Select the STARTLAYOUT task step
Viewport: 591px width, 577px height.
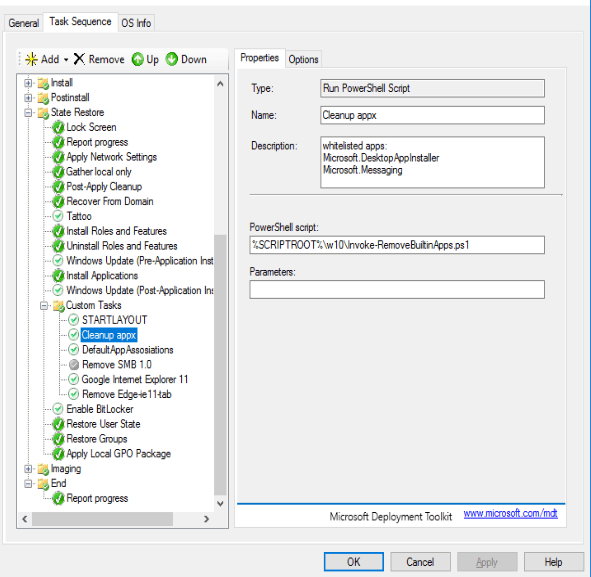click(115, 320)
